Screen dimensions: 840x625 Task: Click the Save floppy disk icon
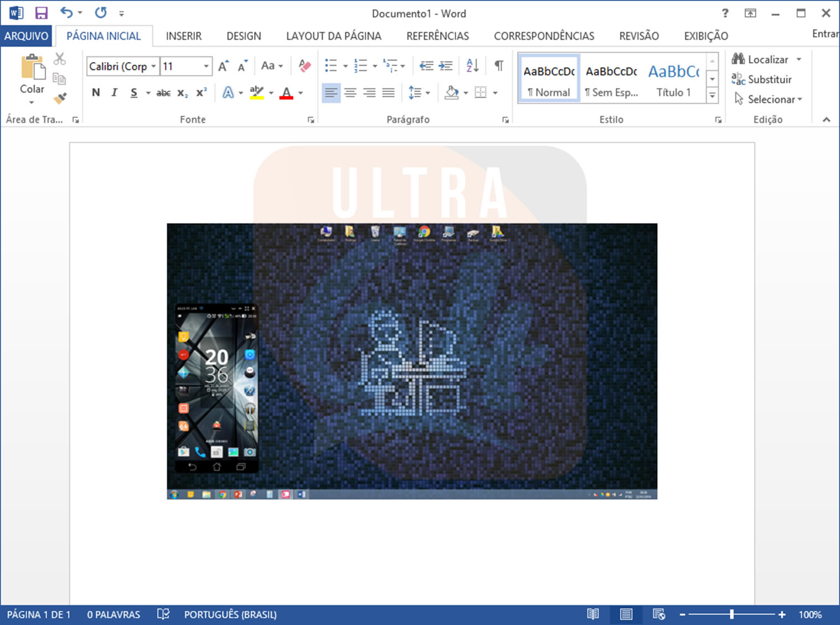coord(41,13)
